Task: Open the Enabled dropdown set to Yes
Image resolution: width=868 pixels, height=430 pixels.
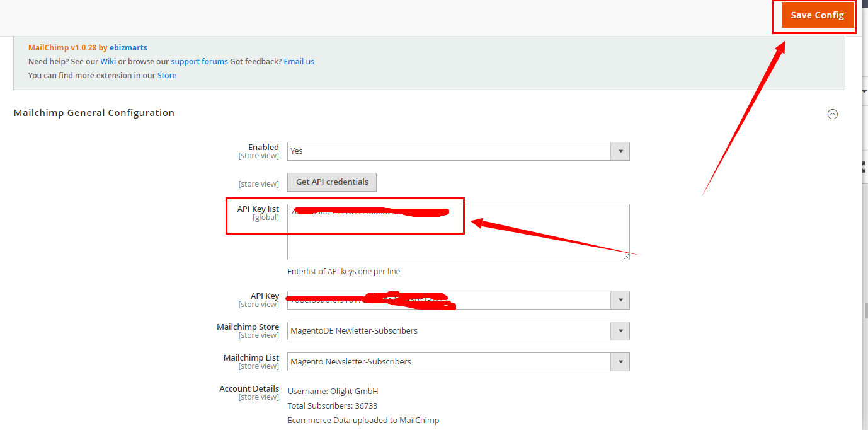Action: (x=459, y=151)
